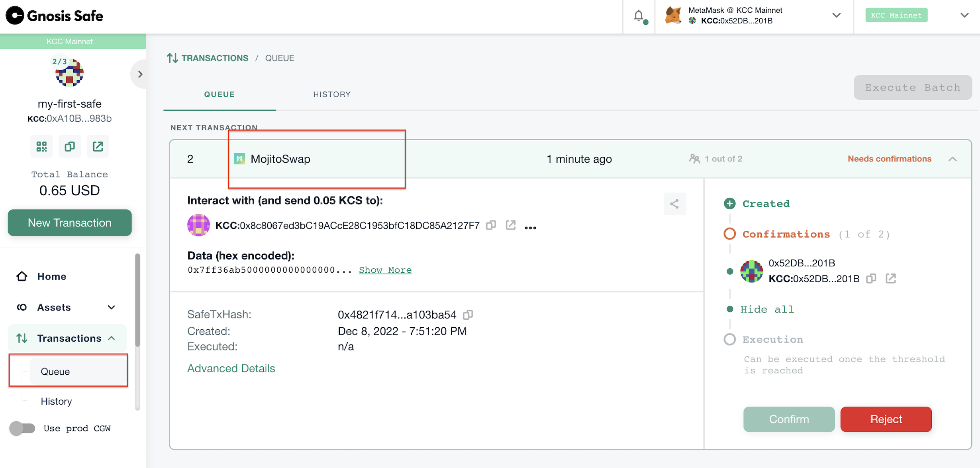Toggle the Use prod CGW switch
The height and width of the screenshot is (468, 980).
(x=22, y=428)
